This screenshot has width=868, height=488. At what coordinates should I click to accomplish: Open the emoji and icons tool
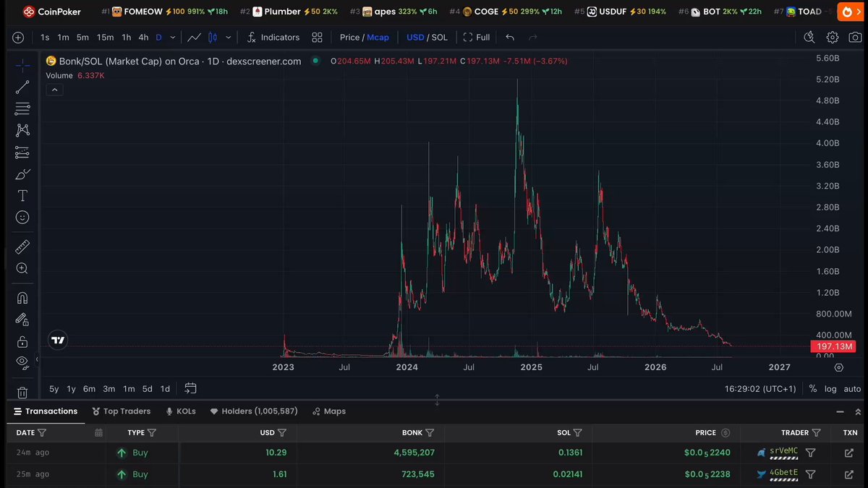[x=22, y=217]
